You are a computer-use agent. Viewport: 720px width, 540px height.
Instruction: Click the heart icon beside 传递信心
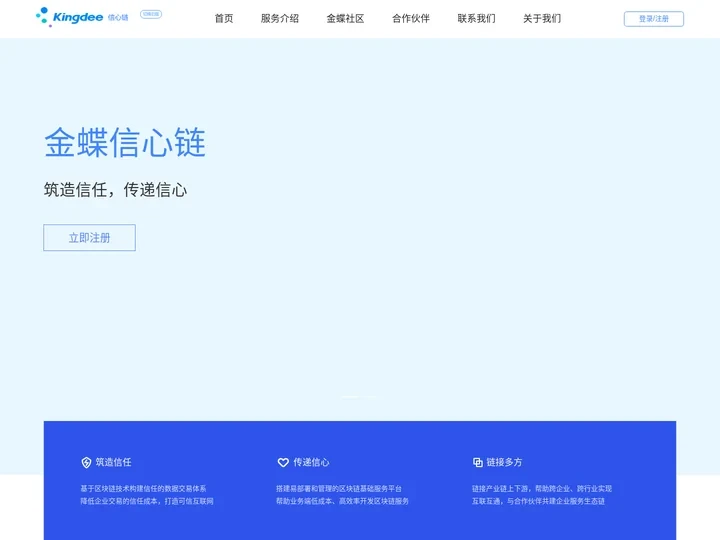283,462
